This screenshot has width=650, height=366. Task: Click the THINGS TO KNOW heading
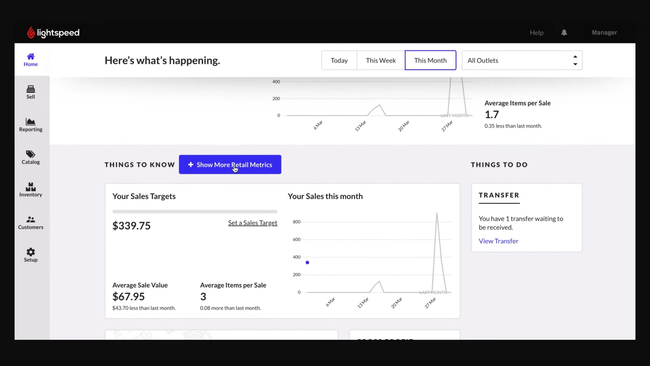(x=140, y=165)
